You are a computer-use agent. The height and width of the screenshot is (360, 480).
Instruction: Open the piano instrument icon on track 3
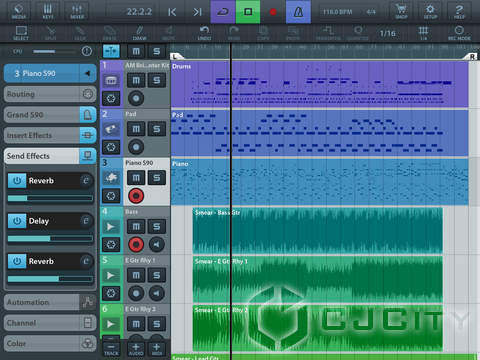[x=111, y=178]
